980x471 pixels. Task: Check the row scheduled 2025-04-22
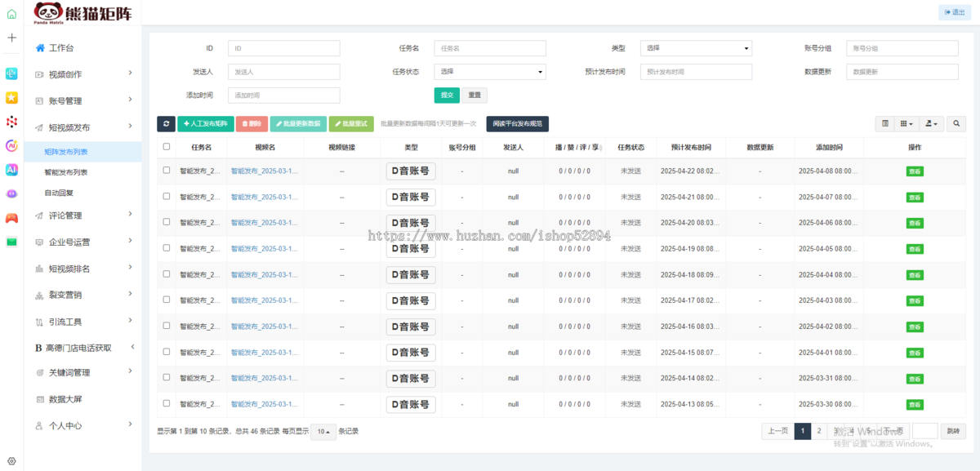coord(167,170)
